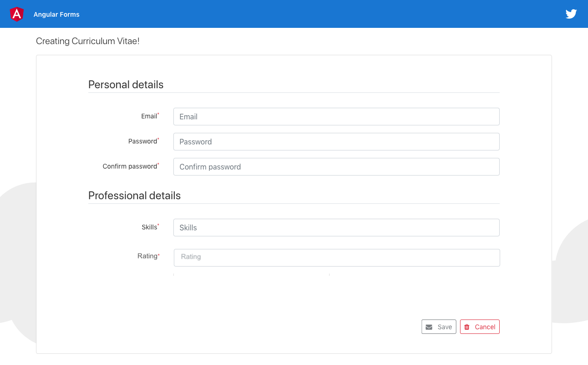588x365 pixels.
Task: Click the asterisk next to Confirm password
Action: click(158, 163)
